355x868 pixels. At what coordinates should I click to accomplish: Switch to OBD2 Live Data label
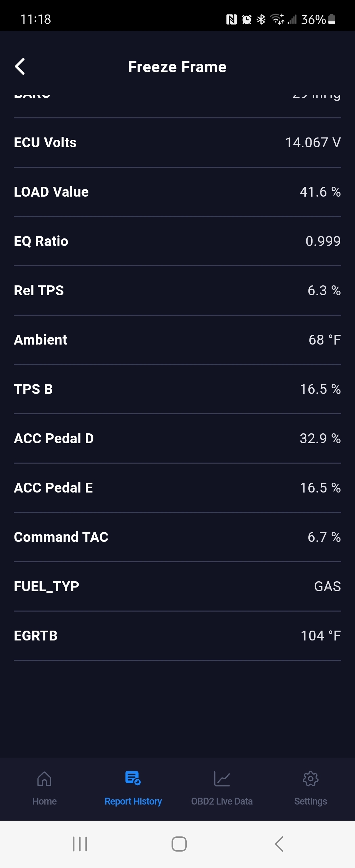tap(222, 801)
